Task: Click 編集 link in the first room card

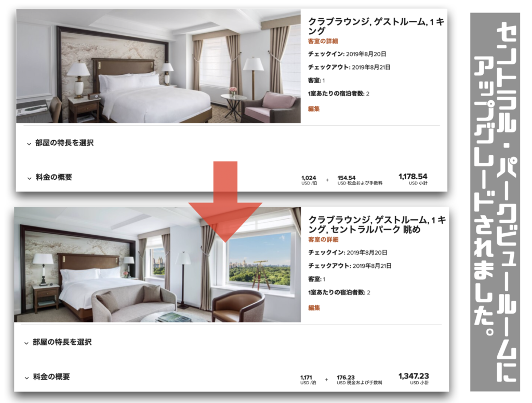Action: click(x=314, y=109)
